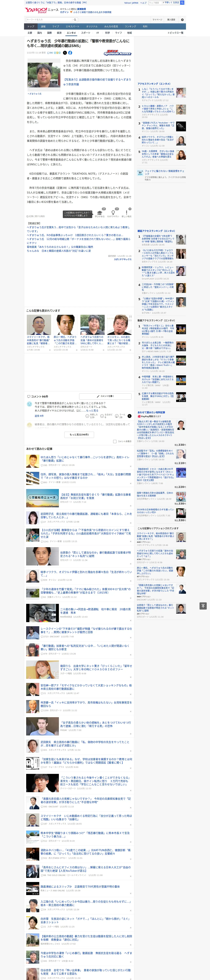Submit the keyword search with magnifier icon
Screen dimensions: 210x980
pos(75,19)
